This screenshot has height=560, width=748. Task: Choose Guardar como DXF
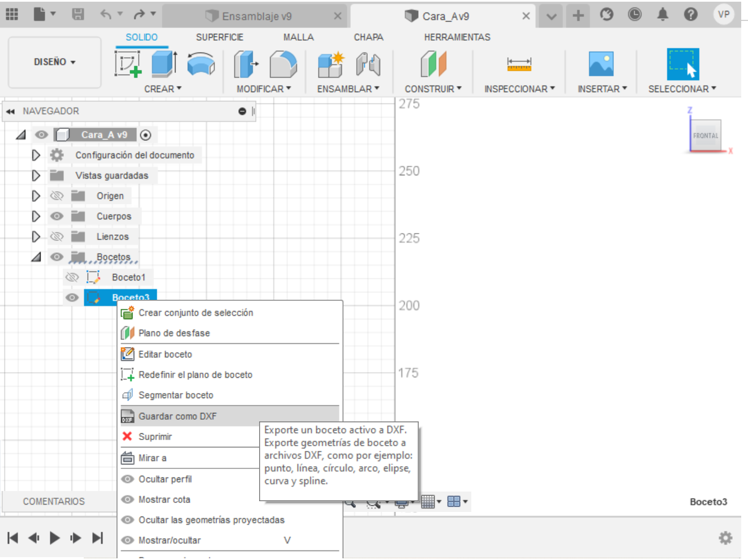[x=230, y=416]
